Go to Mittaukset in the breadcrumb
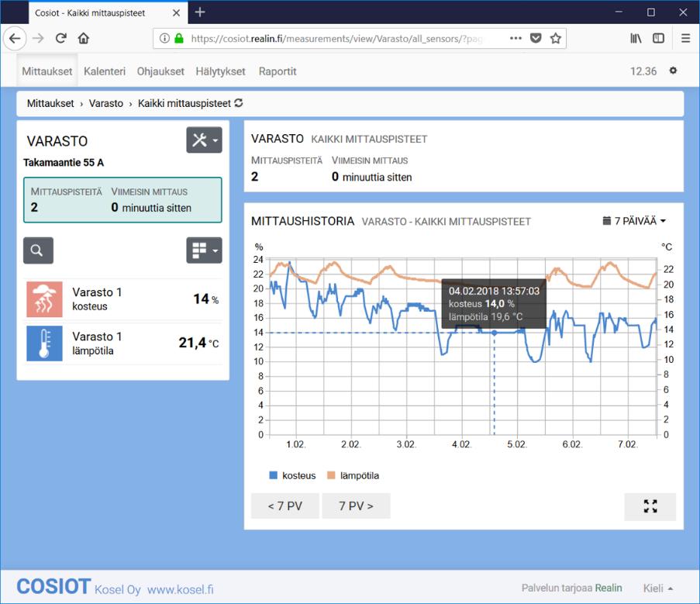 50,103
